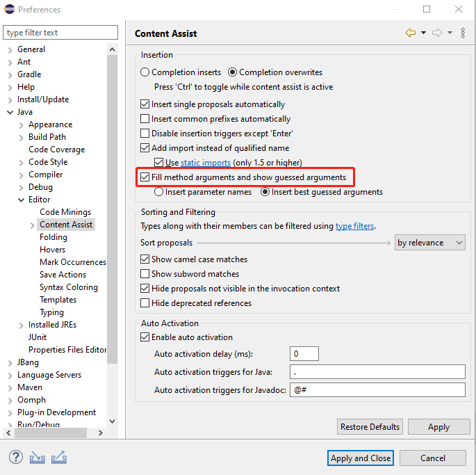Image resolution: width=476 pixels, height=475 pixels.
Task: Toggle Hide proposals not visible checkbox
Action: coord(145,289)
